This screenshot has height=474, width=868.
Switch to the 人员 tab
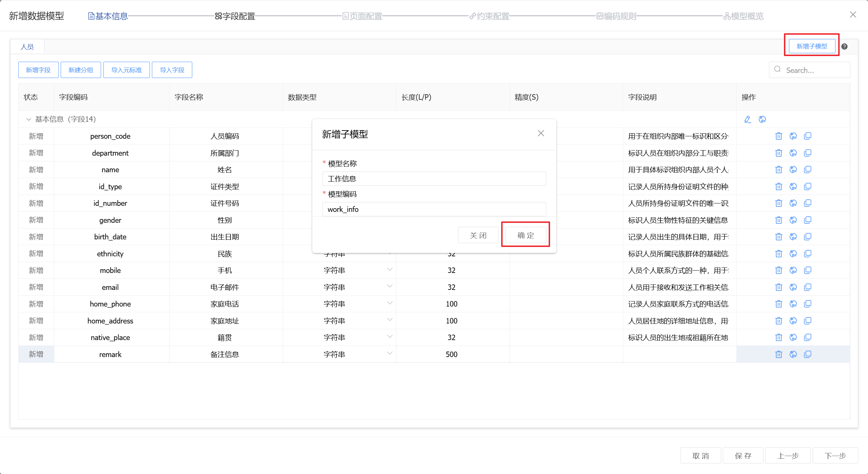pos(27,47)
